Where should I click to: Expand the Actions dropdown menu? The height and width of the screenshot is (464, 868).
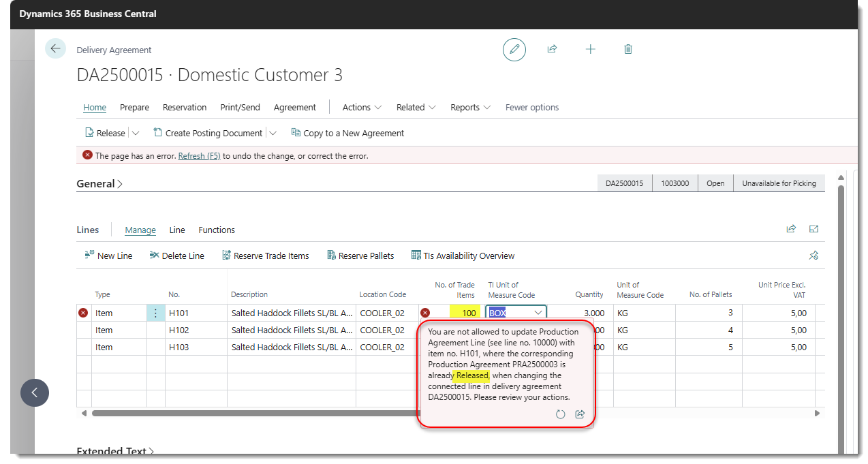[362, 108]
